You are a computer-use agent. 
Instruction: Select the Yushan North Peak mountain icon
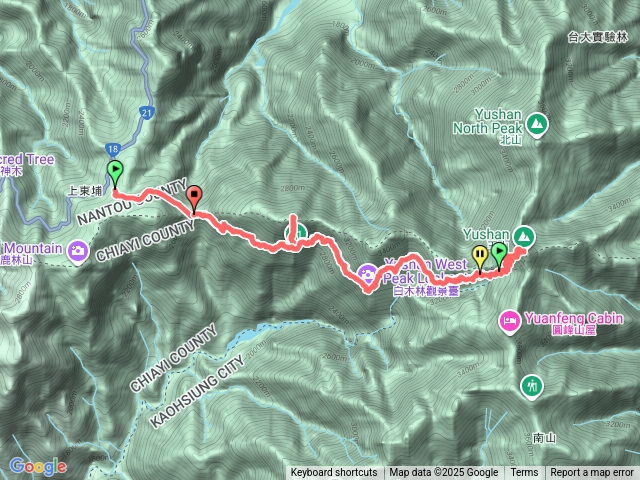point(537,124)
